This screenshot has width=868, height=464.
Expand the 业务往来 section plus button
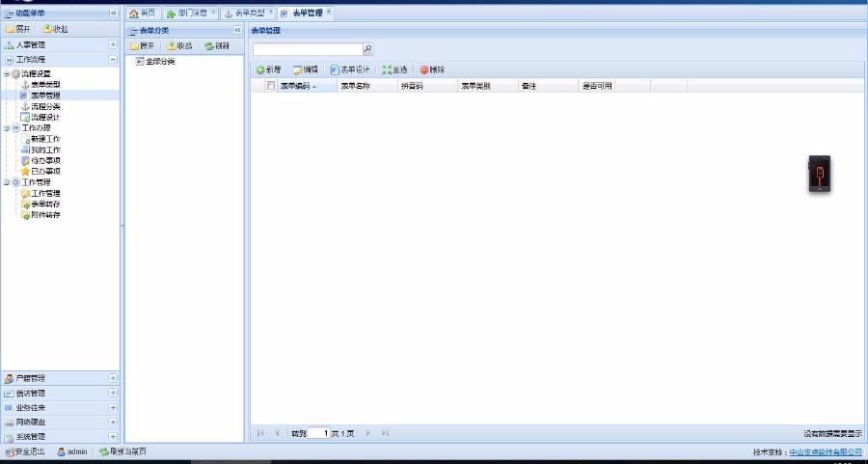(x=113, y=407)
